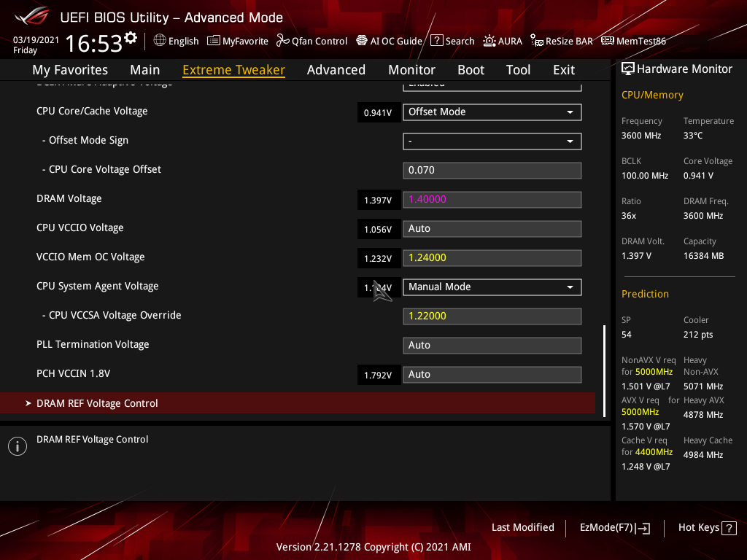Click the settings list scrollbar
Screen dimensions: 747x560
point(604,371)
